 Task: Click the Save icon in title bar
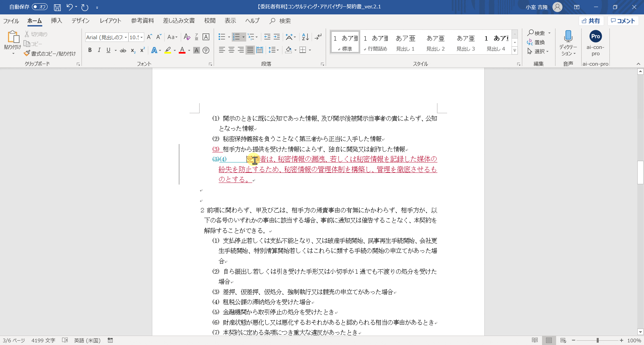[57, 7]
